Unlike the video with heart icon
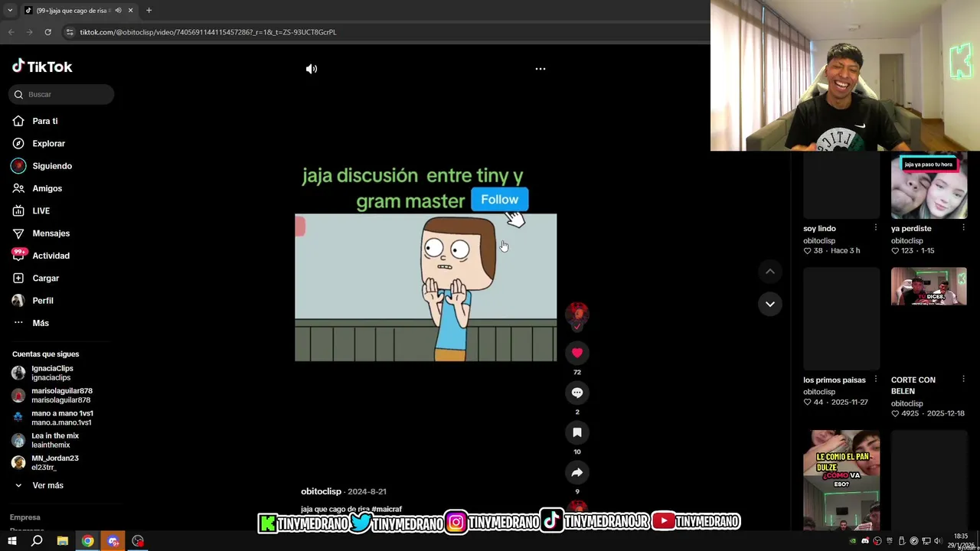This screenshot has height=551, width=980. pos(577,353)
